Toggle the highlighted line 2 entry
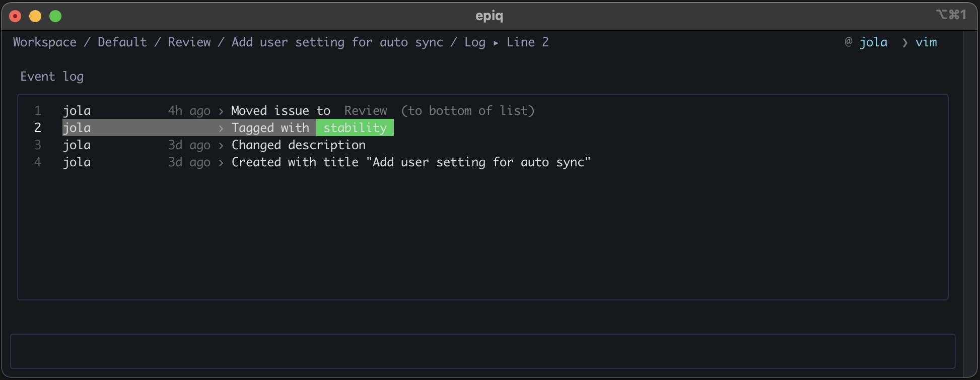This screenshot has height=380, width=980. click(270, 128)
